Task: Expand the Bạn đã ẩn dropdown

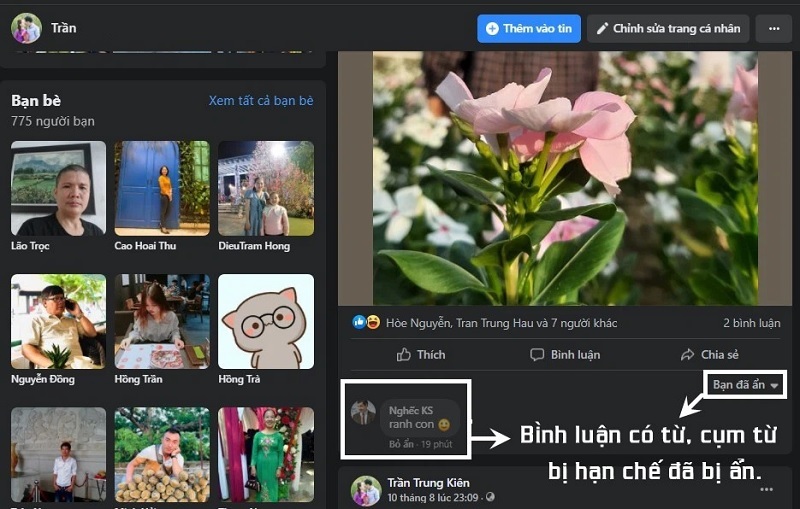Action: coord(745,385)
